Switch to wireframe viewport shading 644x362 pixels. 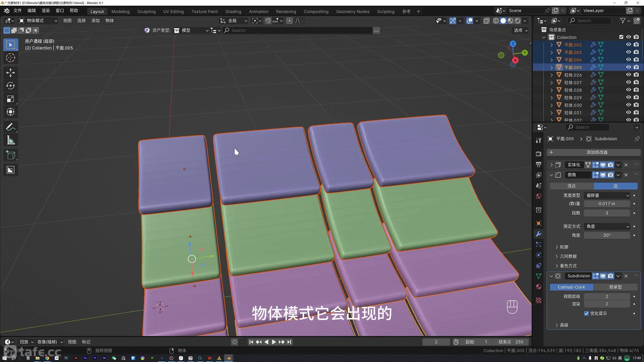tap(496, 21)
